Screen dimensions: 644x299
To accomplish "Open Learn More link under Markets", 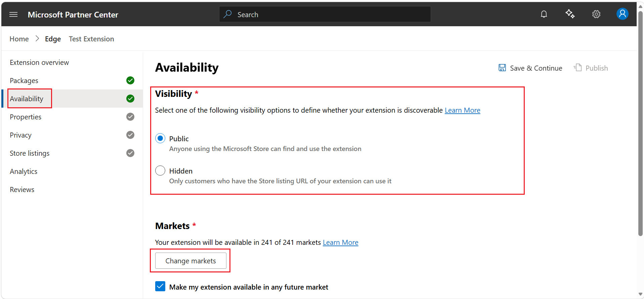I will (x=340, y=242).
